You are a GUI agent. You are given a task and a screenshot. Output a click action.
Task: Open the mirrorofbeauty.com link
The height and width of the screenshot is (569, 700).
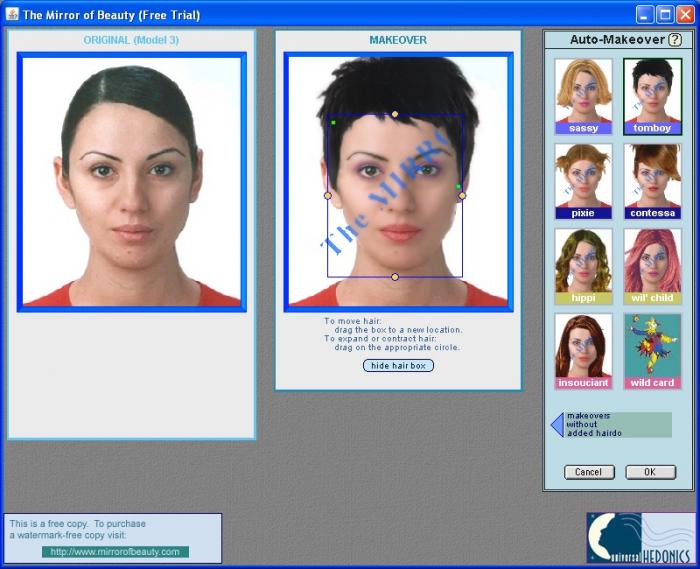coord(115,552)
